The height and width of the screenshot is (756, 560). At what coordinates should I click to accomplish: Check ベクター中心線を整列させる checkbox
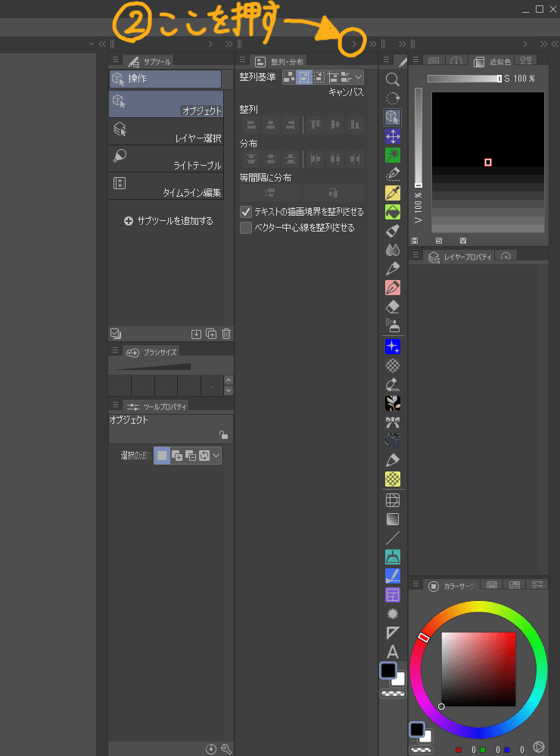coord(246,228)
